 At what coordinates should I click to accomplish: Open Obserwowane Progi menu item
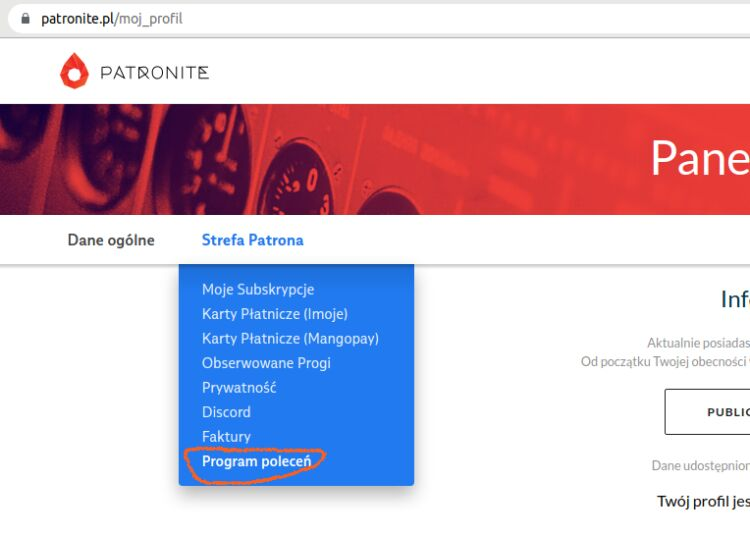point(266,363)
